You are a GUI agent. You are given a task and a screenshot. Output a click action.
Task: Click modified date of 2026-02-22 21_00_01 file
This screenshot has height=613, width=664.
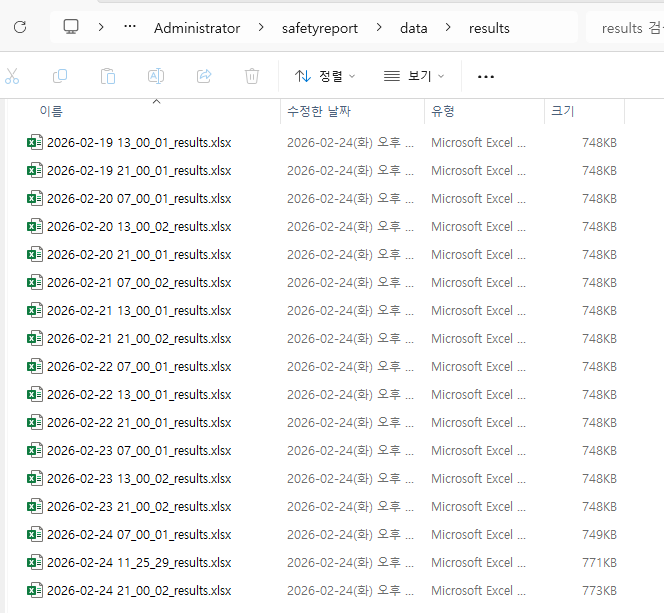coord(350,422)
